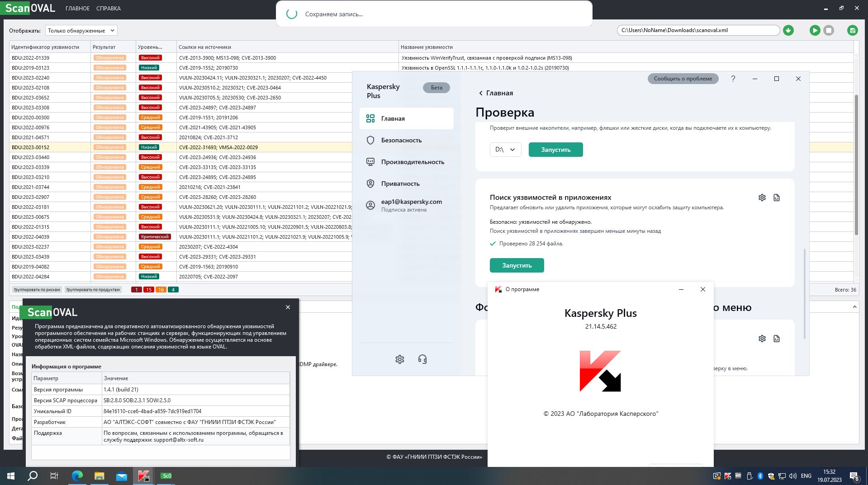Open the settings gear in the lower Kaspersky card
The width and height of the screenshot is (868, 485).
[762, 339]
